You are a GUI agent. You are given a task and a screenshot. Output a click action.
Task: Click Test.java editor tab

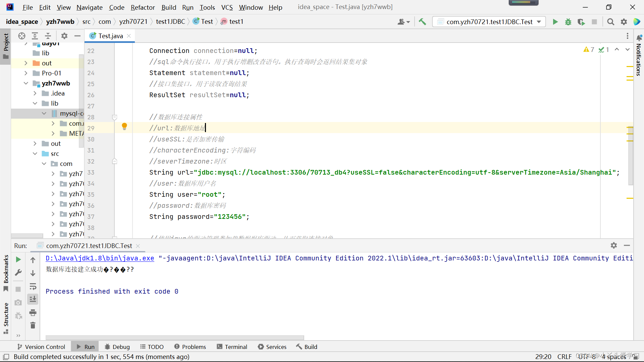coord(110,36)
